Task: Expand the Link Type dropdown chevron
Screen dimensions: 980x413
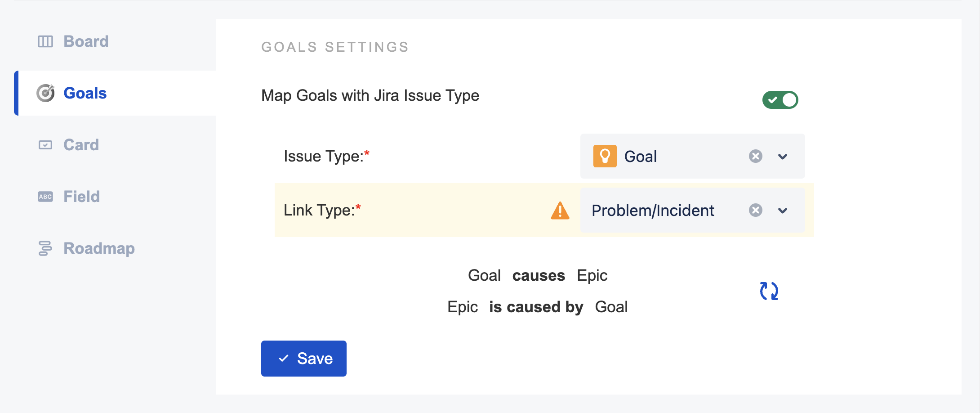Action: click(783, 211)
